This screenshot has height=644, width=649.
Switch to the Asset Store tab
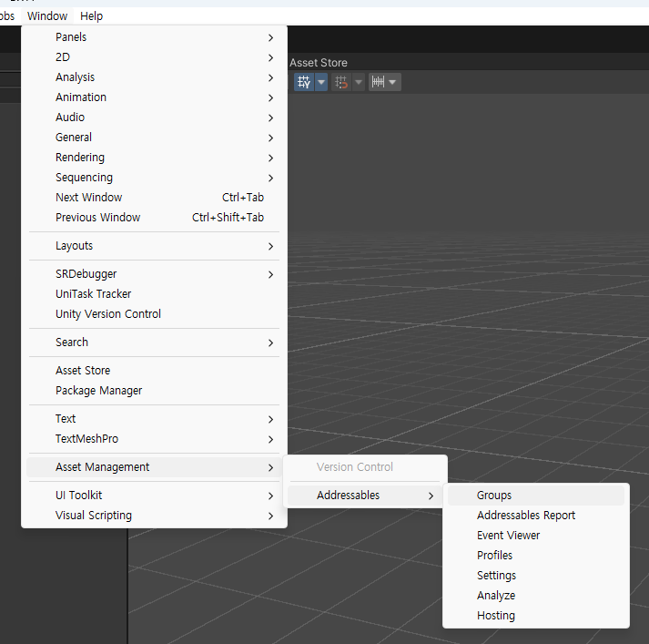[319, 63]
